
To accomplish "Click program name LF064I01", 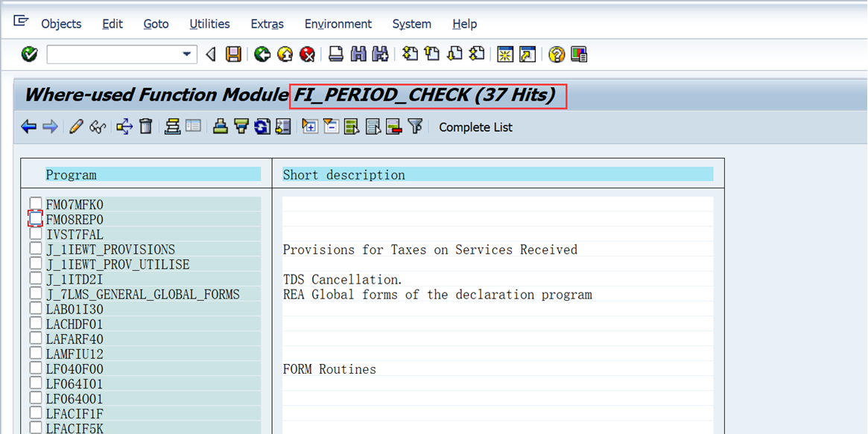I will tap(75, 383).
